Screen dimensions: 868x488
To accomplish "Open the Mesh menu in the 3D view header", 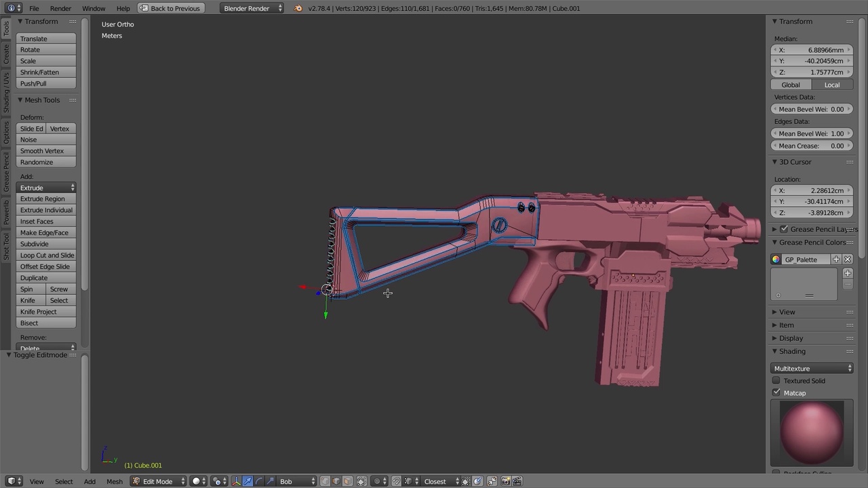I will (115, 481).
